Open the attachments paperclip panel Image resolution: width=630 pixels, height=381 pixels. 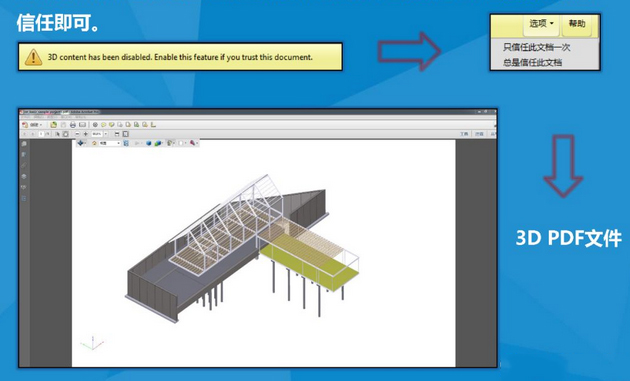coord(24,165)
